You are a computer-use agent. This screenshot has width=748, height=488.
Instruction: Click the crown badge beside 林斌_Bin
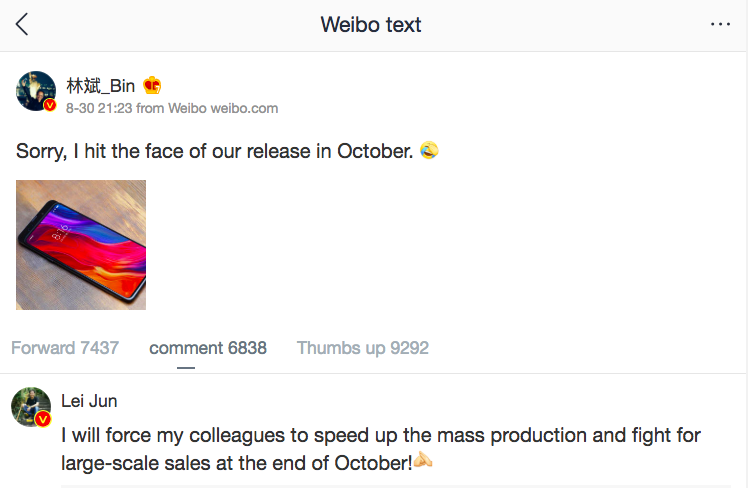(152, 86)
